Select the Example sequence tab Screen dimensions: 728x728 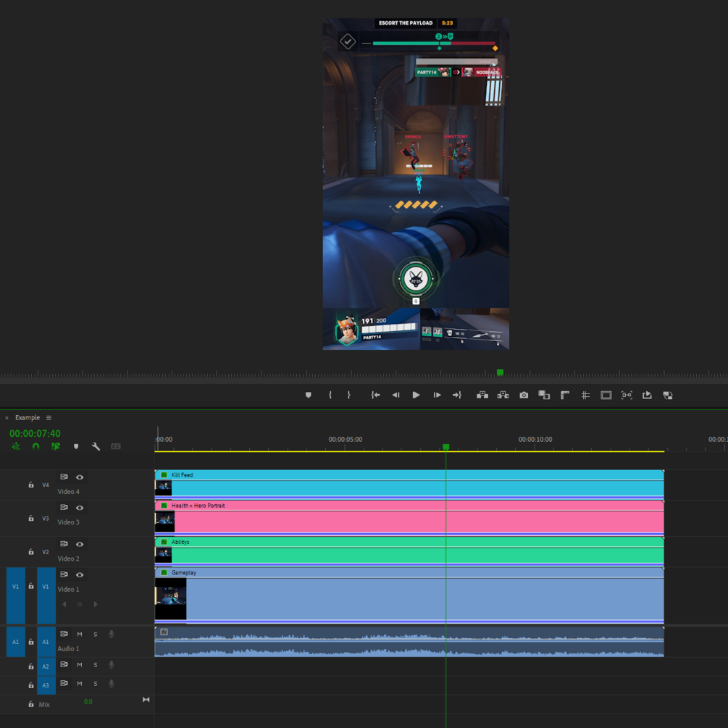[x=28, y=417]
